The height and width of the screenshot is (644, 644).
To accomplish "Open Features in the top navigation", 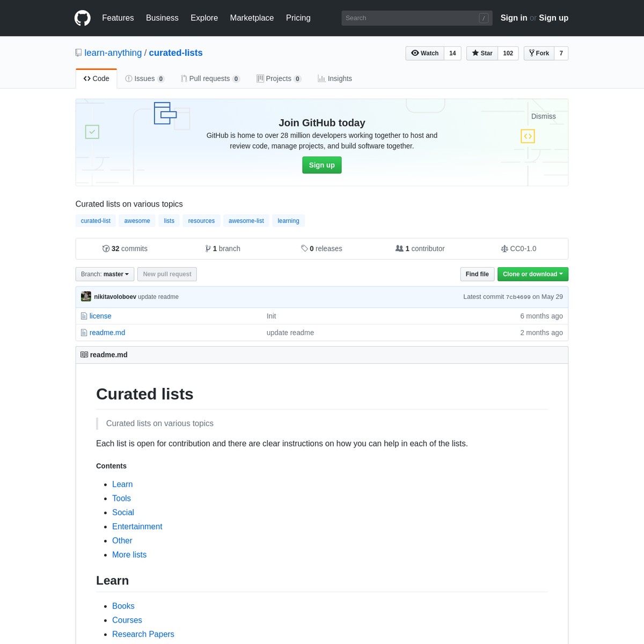I will [x=118, y=18].
